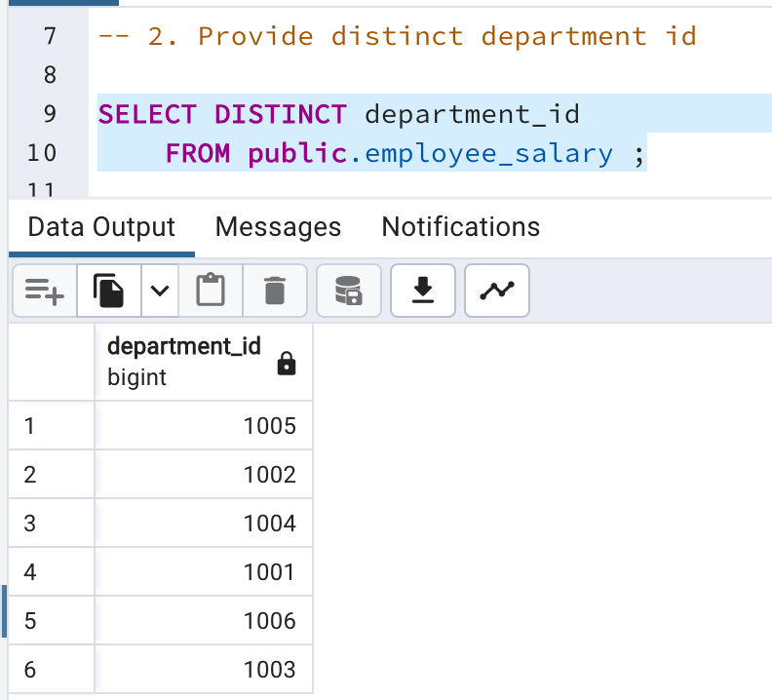The image size is (772, 700).
Task: Open the Graph Visualiser icon
Action: [497, 291]
